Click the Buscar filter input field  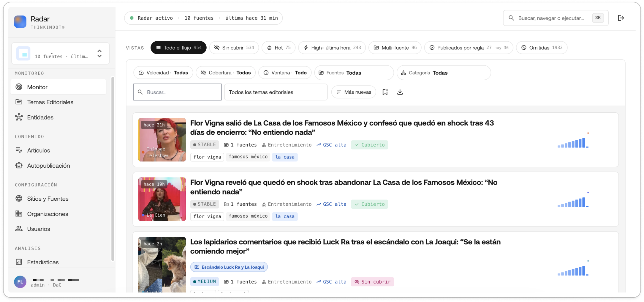177,92
